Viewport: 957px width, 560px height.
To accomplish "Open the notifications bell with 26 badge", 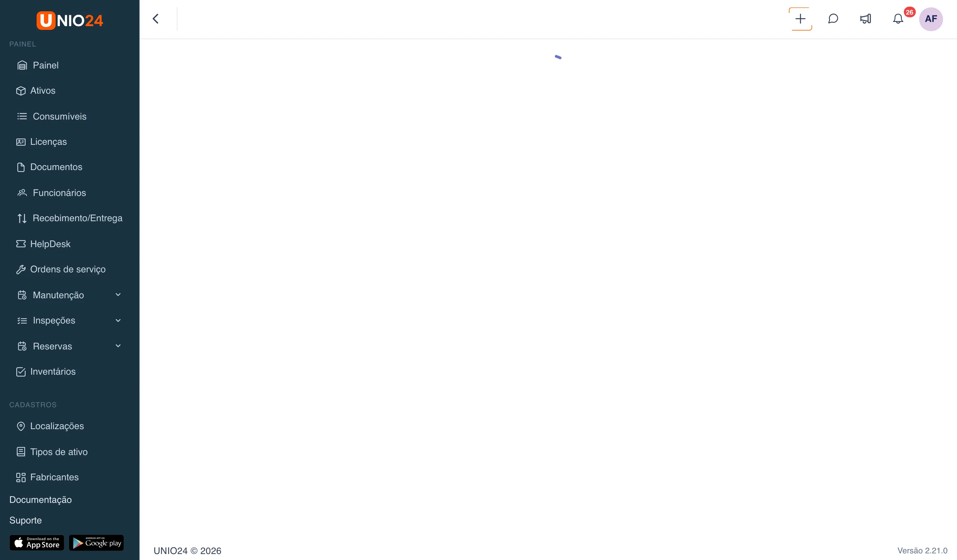I will (x=898, y=19).
